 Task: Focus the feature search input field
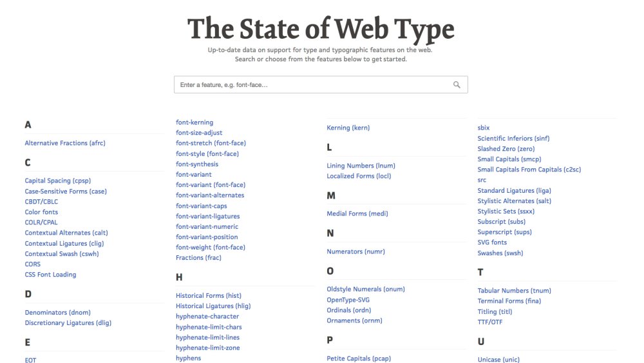coord(320,84)
